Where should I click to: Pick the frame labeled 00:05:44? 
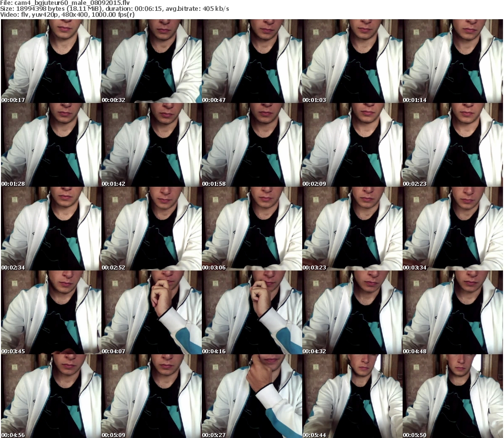[x=352, y=396]
